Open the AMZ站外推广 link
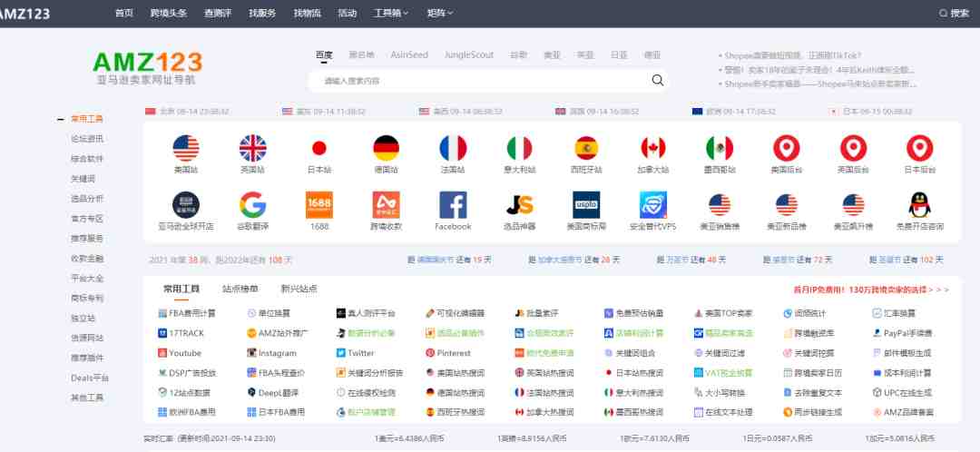Image resolution: width=980 pixels, height=452 pixels. pyautogui.click(x=279, y=333)
